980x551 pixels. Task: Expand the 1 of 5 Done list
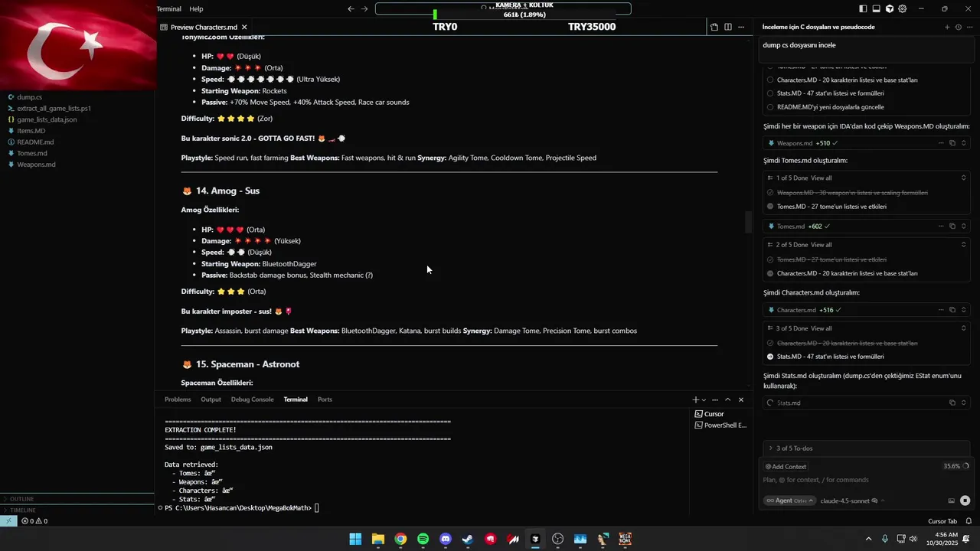[x=963, y=178]
